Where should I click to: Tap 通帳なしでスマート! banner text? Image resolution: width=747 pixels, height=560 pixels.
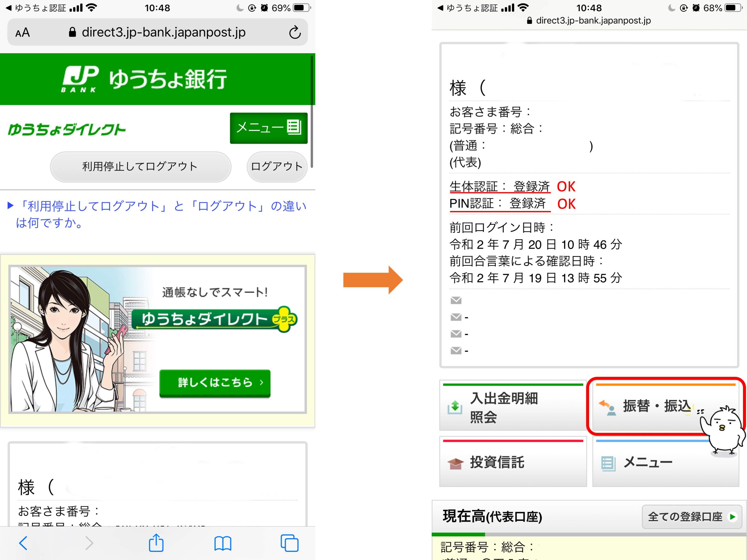click(x=215, y=292)
